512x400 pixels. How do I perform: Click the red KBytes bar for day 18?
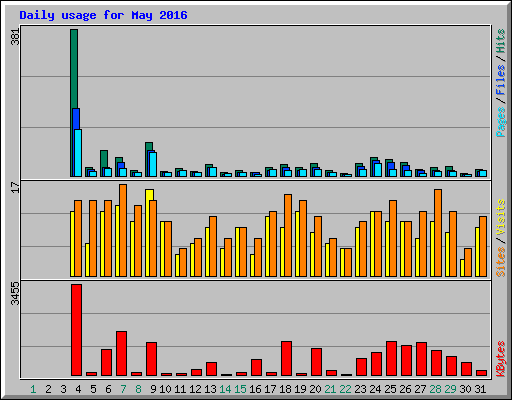[286, 359]
